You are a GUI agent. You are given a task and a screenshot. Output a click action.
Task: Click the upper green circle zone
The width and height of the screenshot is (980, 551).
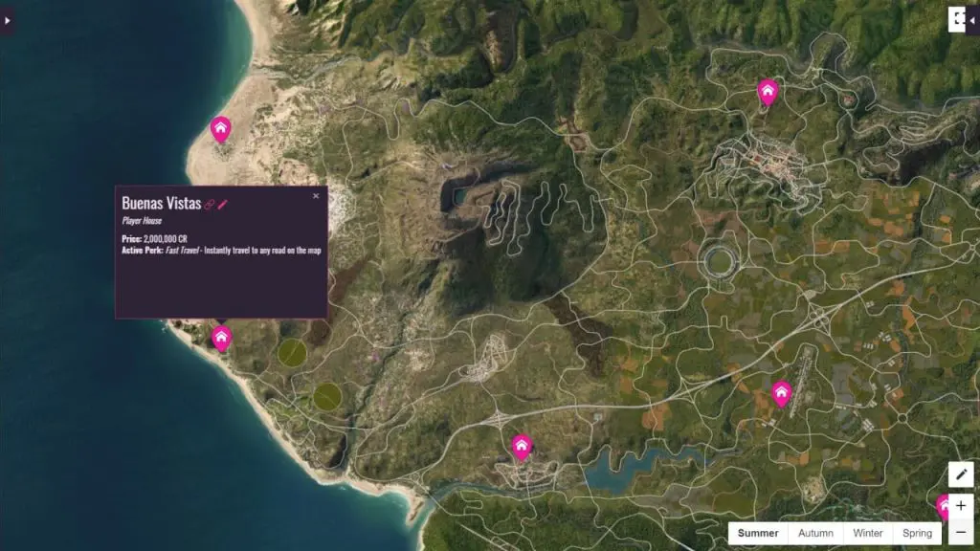(x=292, y=352)
